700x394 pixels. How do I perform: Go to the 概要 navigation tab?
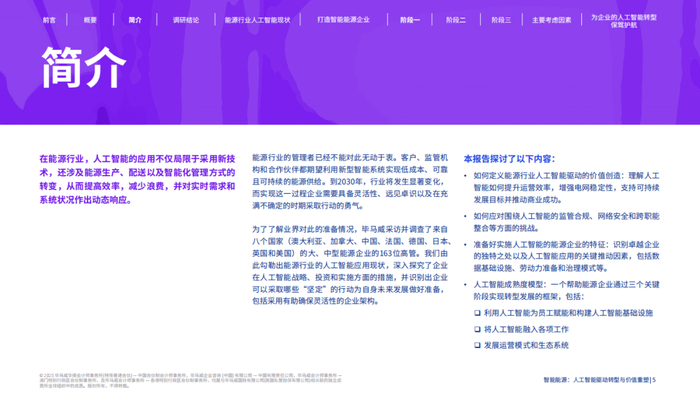pos(90,20)
